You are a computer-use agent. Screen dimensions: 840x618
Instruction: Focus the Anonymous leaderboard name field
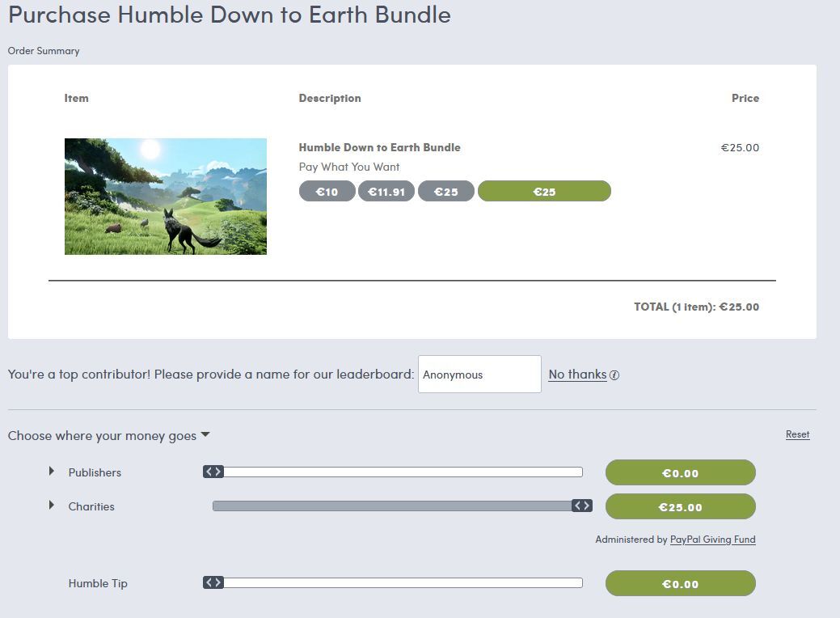(x=479, y=375)
